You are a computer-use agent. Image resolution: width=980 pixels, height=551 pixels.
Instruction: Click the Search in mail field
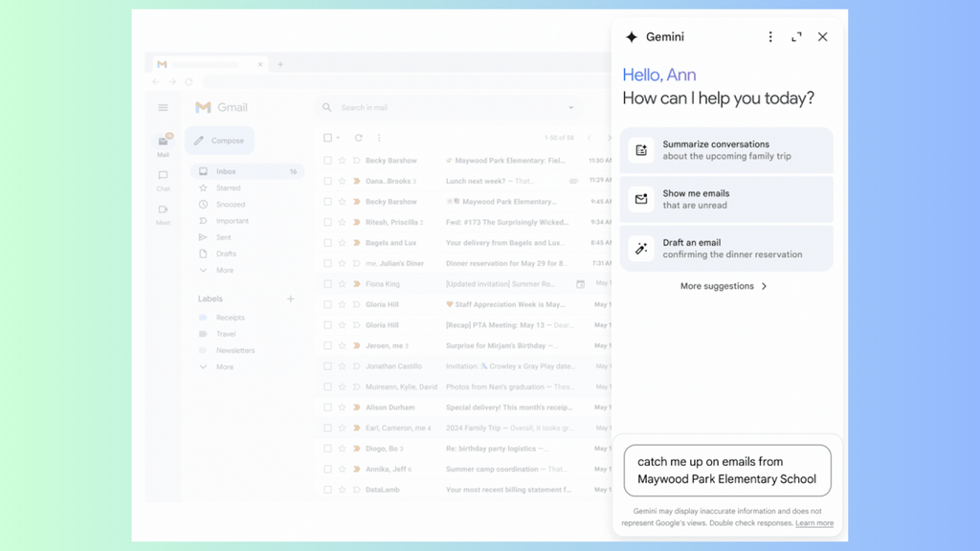[449, 107]
